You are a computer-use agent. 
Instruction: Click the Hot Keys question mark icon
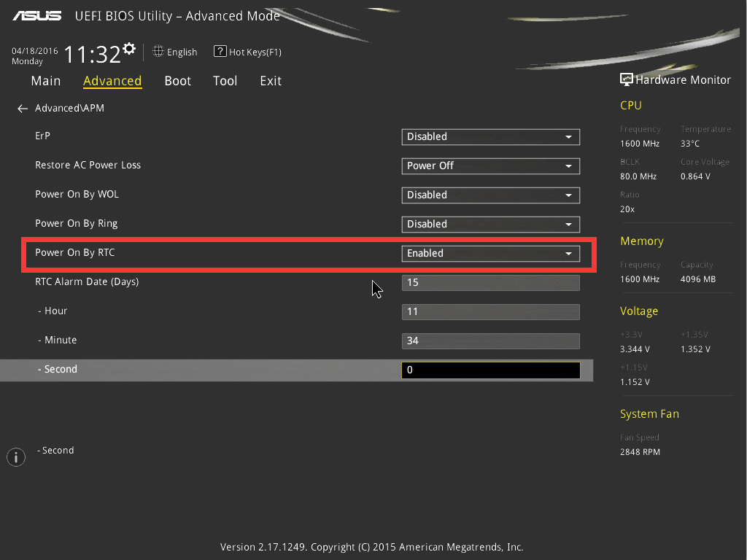[220, 52]
